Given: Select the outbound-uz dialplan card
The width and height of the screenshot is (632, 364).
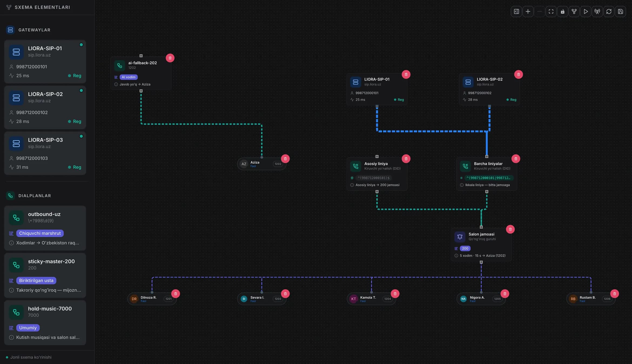Looking at the screenshot, I should click(45, 228).
